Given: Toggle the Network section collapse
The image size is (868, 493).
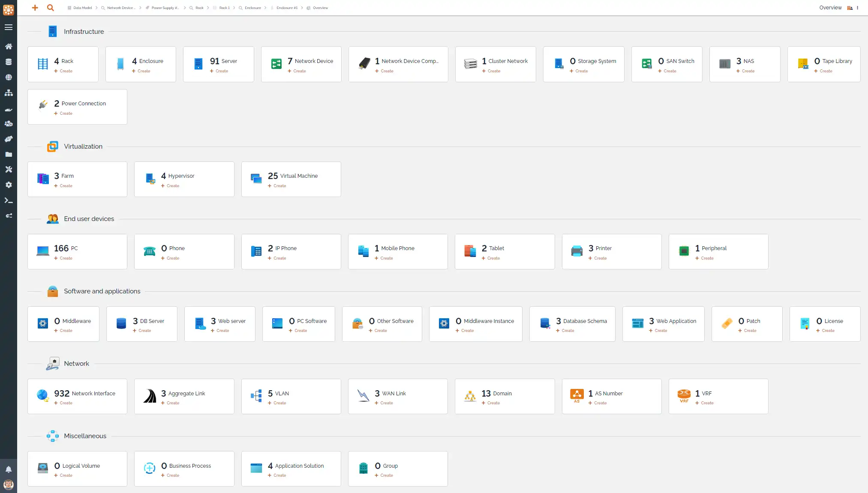Looking at the screenshot, I should (x=76, y=363).
